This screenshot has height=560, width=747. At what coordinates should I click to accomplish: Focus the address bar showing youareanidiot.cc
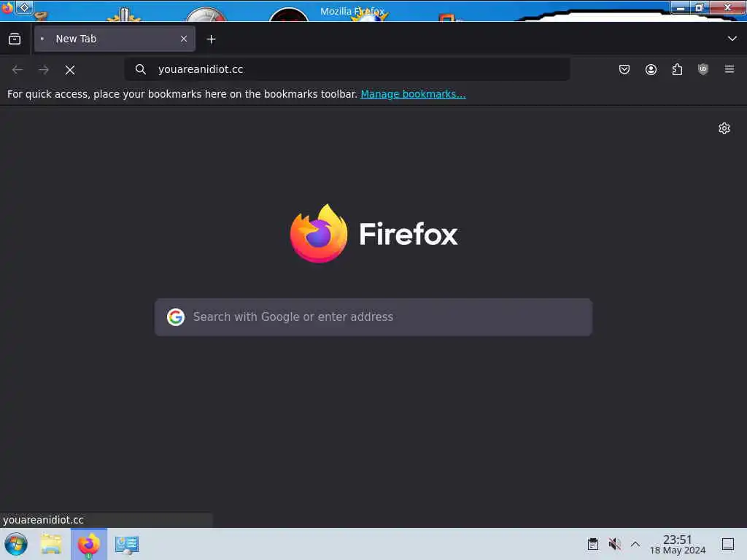coord(347,69)
